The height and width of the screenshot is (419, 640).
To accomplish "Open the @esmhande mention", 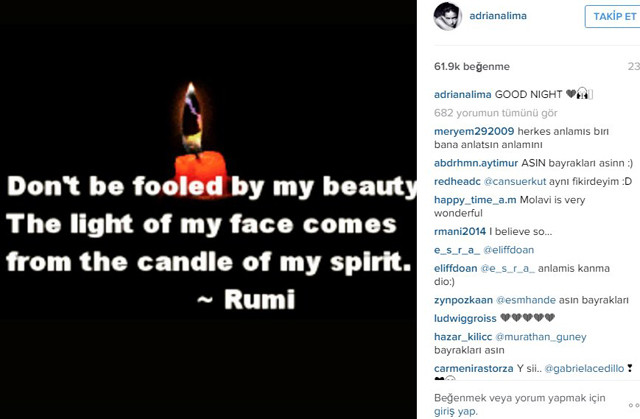I will pos(526,300).
